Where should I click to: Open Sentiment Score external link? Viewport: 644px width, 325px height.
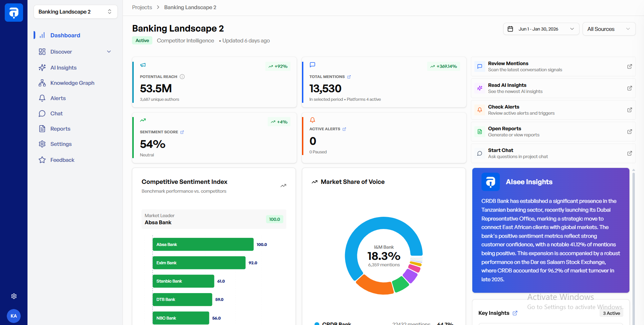coord(182,132)
